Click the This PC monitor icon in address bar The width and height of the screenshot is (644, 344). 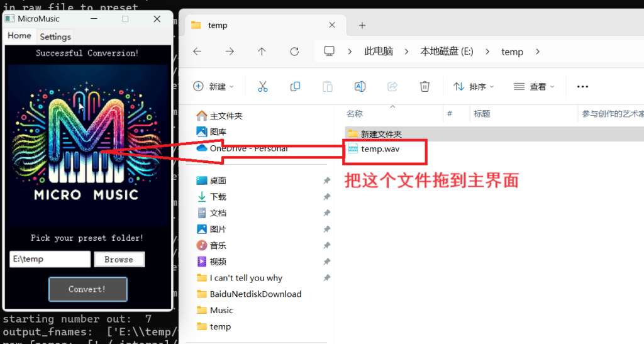point(330,52)
